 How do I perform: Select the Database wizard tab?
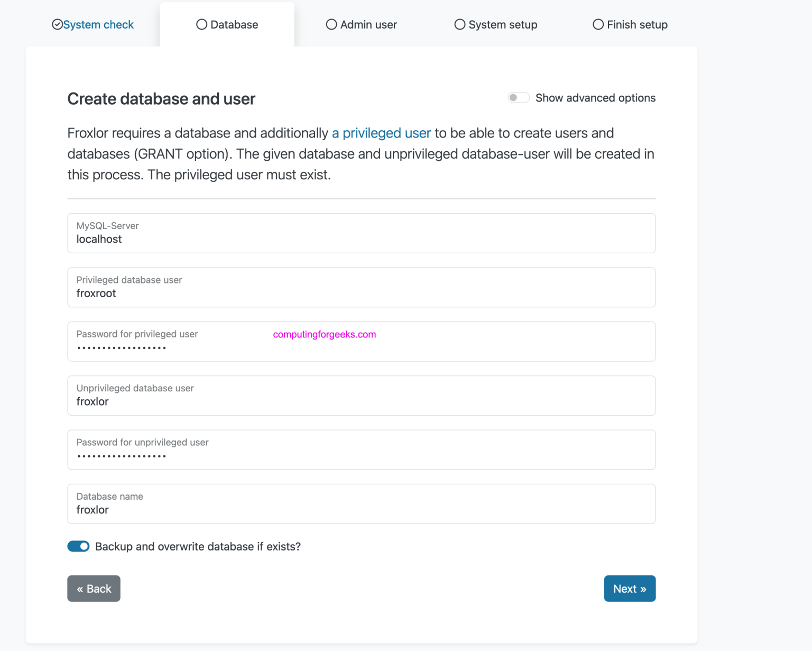227,24
